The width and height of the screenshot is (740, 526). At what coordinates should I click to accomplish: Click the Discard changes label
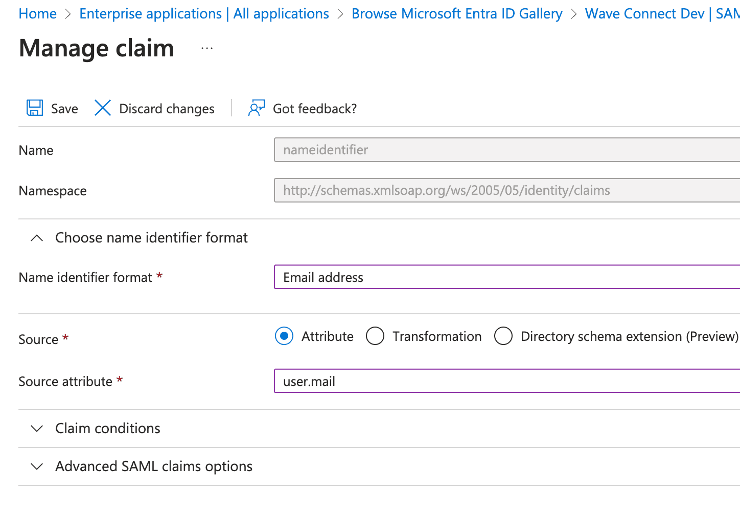167,109
